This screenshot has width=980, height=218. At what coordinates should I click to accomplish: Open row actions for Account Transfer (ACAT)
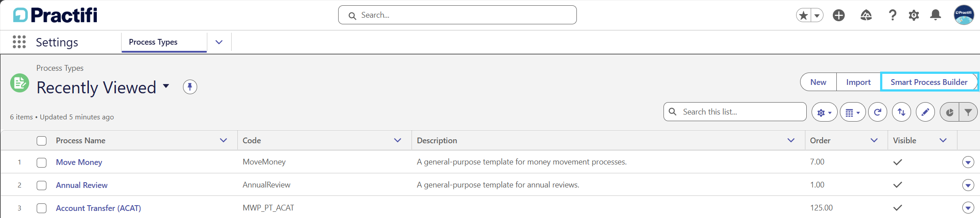click(x=968, y=208)
